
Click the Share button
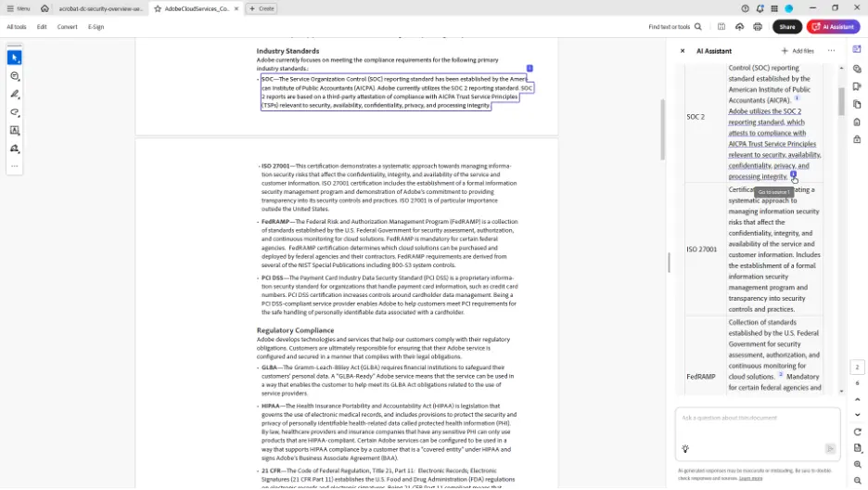tap(787, 27)
